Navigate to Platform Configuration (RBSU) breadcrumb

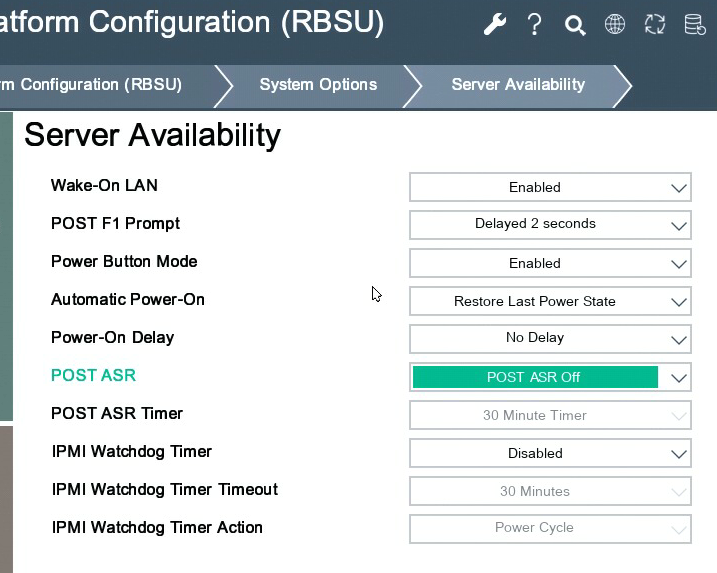click(x=92, y=85)
